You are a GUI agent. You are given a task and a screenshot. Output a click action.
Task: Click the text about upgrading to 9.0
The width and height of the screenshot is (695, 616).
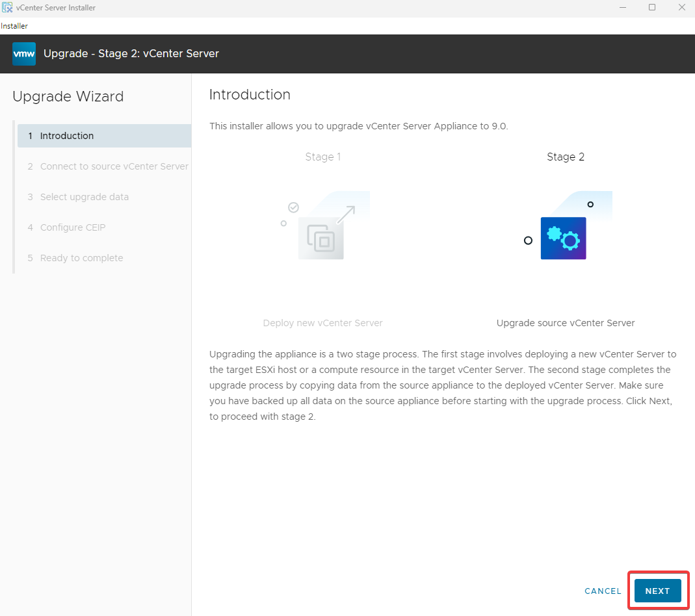click(x=359, y=126)
